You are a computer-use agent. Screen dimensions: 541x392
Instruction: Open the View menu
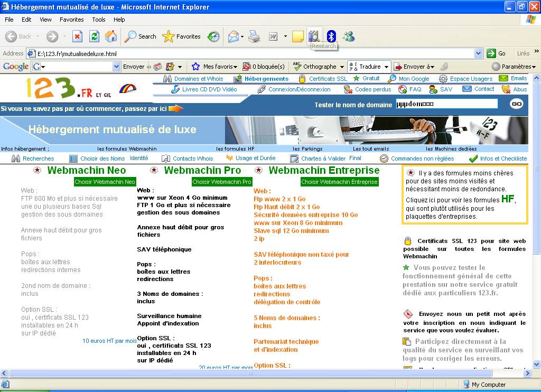(x=45, y=20)
